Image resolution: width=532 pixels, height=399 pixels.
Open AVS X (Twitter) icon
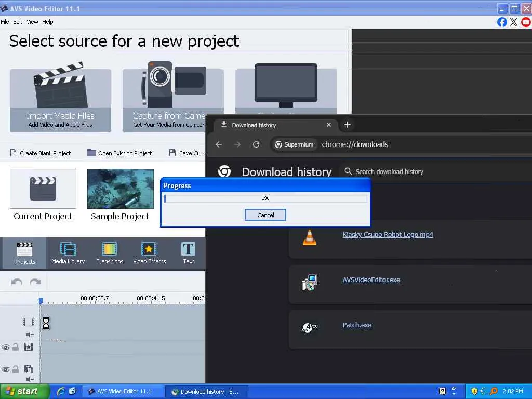tap(514, 22)
